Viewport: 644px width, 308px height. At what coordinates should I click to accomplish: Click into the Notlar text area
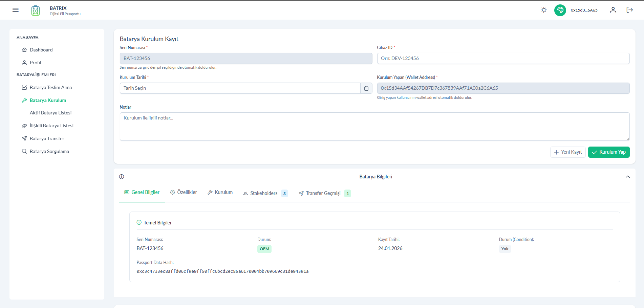pos(374,127)
